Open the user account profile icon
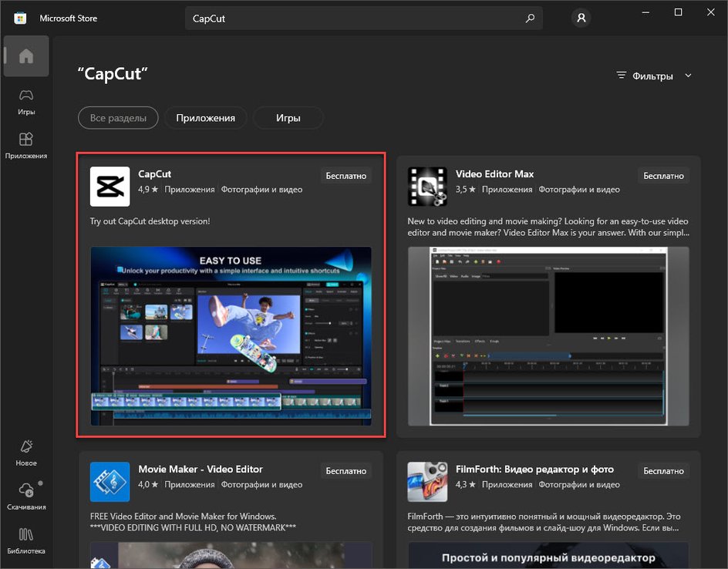The height and width of the screenshot is (569, 728). [x=581, y=18]
